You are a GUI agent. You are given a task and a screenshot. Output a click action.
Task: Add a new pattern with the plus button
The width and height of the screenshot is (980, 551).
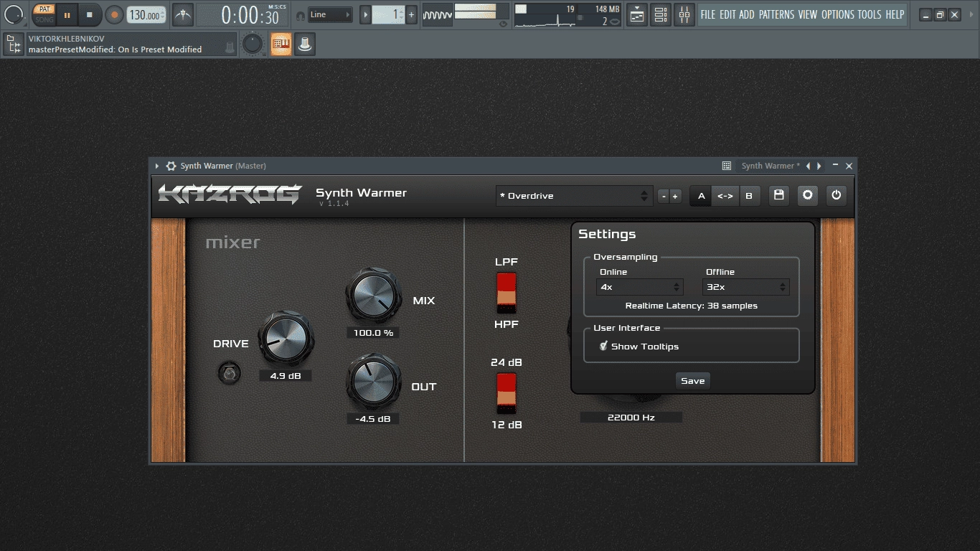tap(411, 14)
